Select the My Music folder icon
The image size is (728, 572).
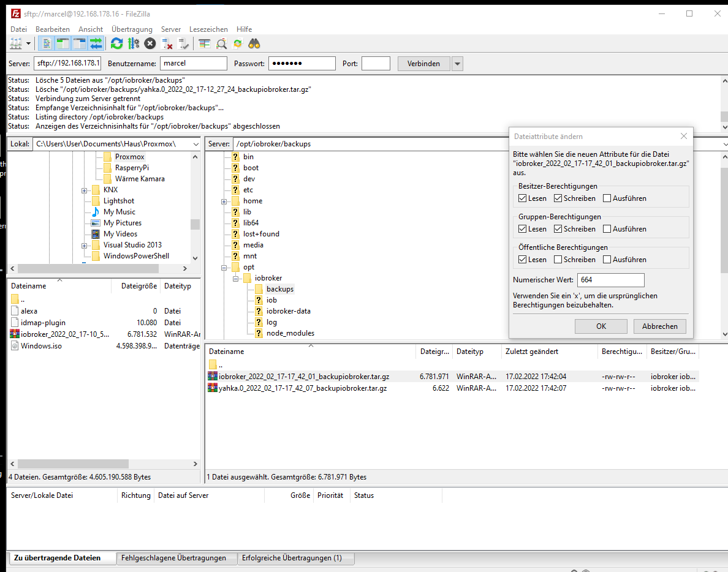coord(96,212)
